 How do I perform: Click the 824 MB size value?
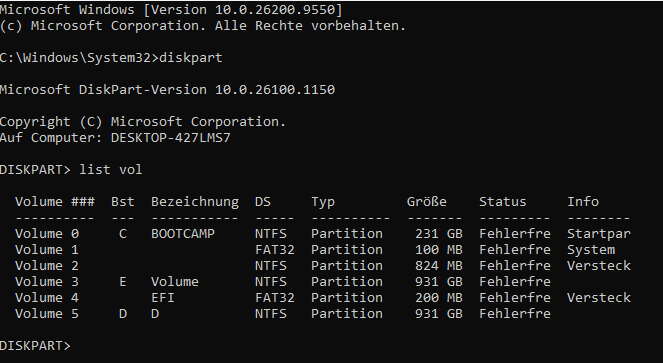click(438, 266)
